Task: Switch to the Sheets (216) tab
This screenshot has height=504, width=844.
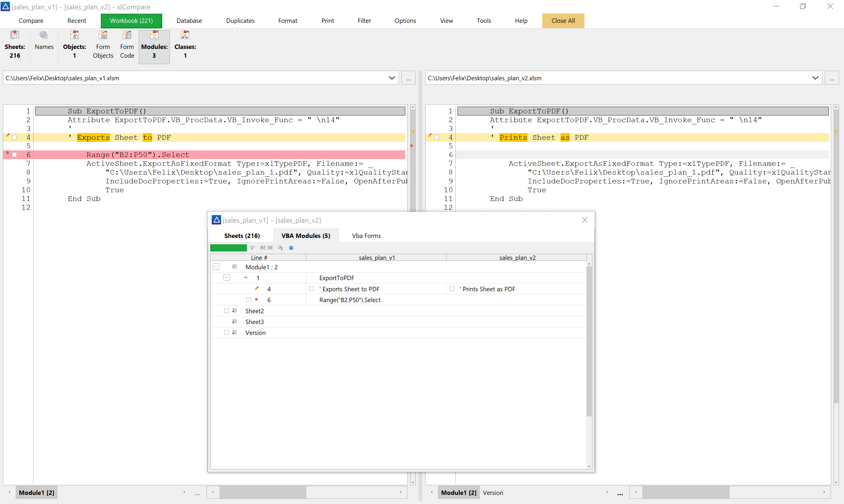Action: [242, 236]
